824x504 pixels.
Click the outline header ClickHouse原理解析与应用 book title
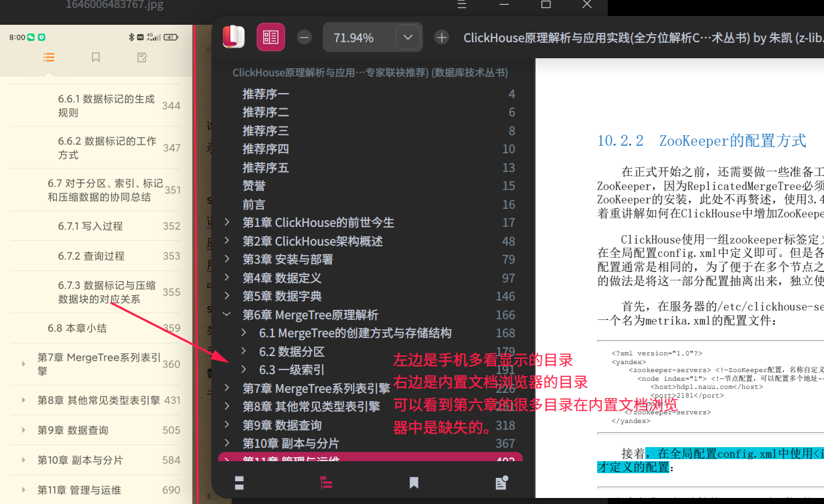(x=370, y=72)
